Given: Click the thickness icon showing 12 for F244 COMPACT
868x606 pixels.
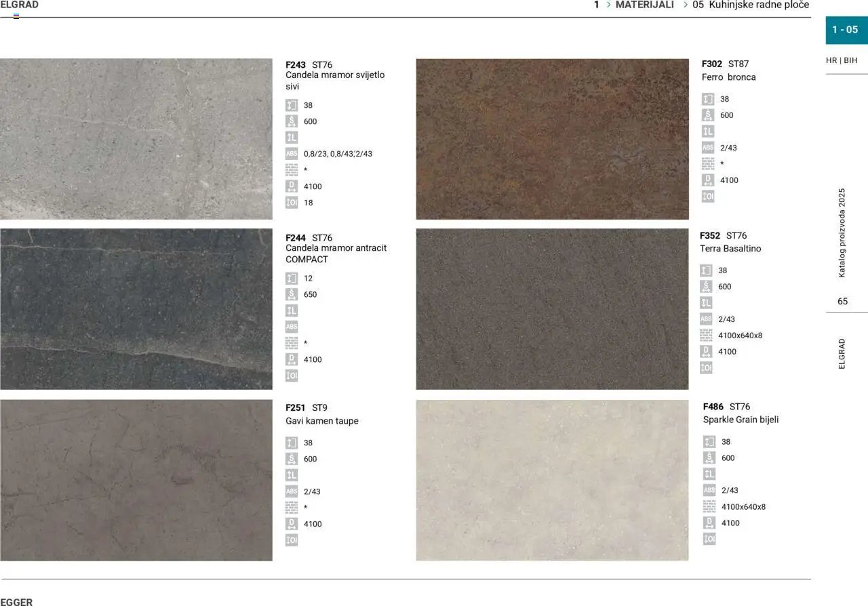Looking at the screenshot, I should point(292,278).
